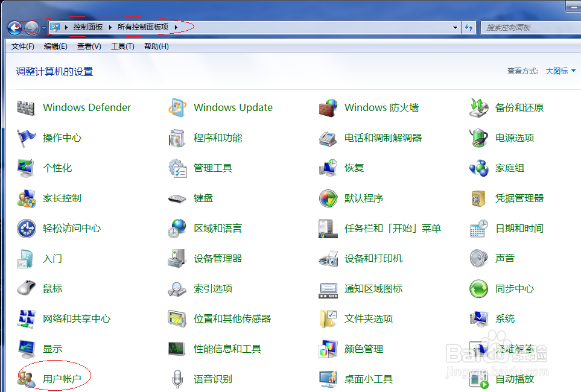Open the 任务栏和「开始」菜单 link

click(393, 229)
